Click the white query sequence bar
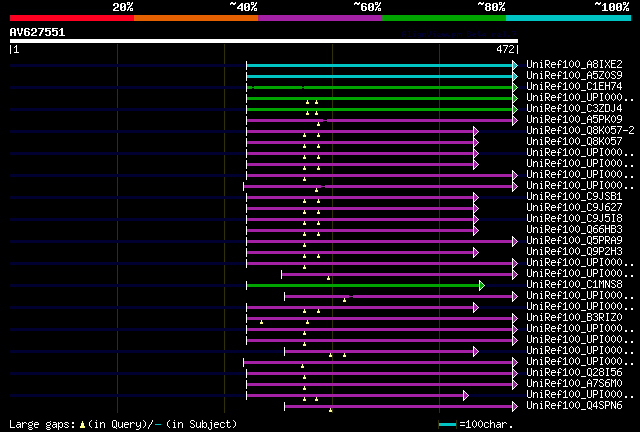 pos(264,41)
